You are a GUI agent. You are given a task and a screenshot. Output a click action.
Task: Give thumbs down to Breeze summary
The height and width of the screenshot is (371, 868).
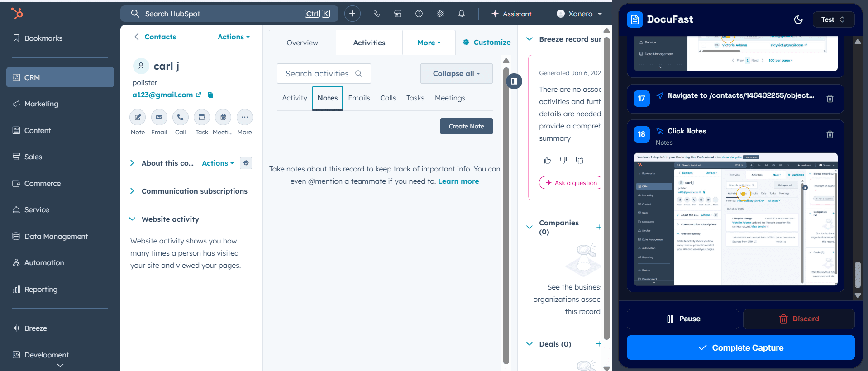click(563, 160)
